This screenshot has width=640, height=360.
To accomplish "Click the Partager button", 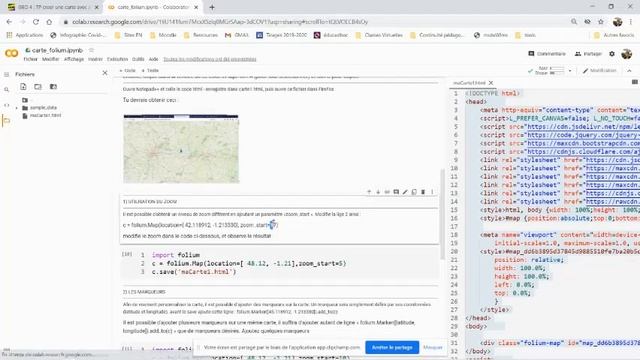I will (x=588, y=53).
